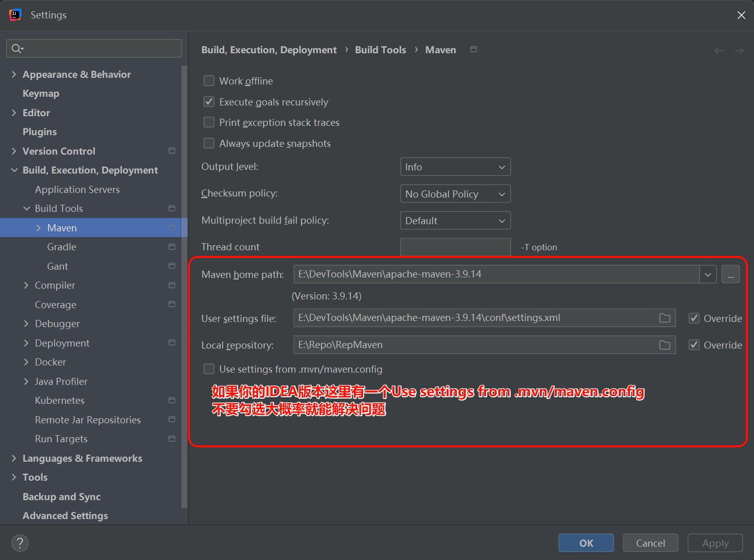This screenshot has width=754, height=560.
Task: Navigate forward with the right arrow icon
Action: (x=739, y=51)
